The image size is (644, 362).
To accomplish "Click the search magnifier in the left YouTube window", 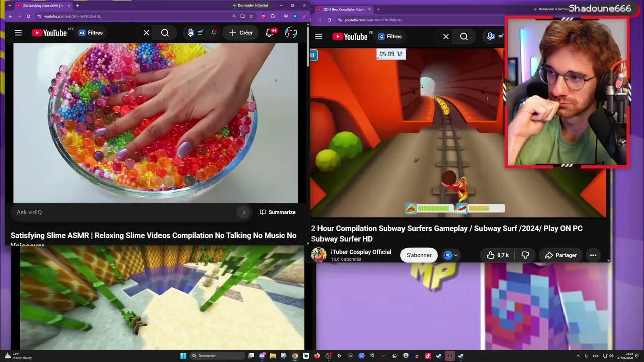I will pyautogui.click(x=165, y=33).
